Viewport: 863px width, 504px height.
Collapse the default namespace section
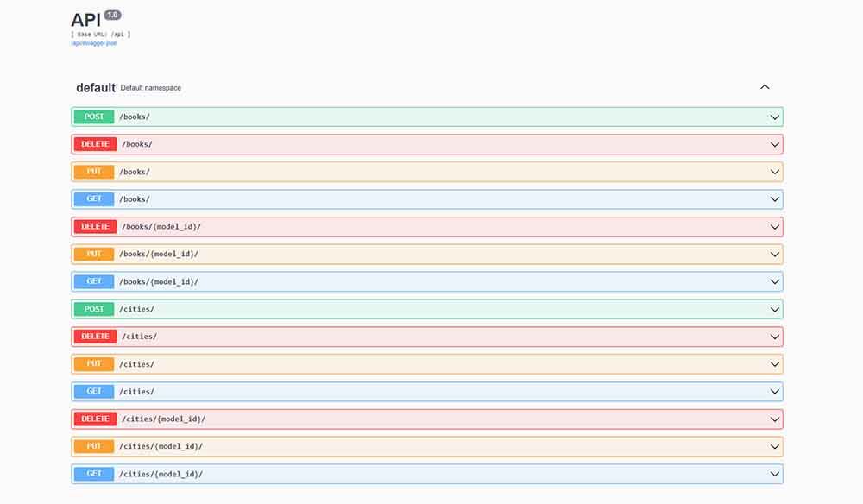(x=764, y=87)
